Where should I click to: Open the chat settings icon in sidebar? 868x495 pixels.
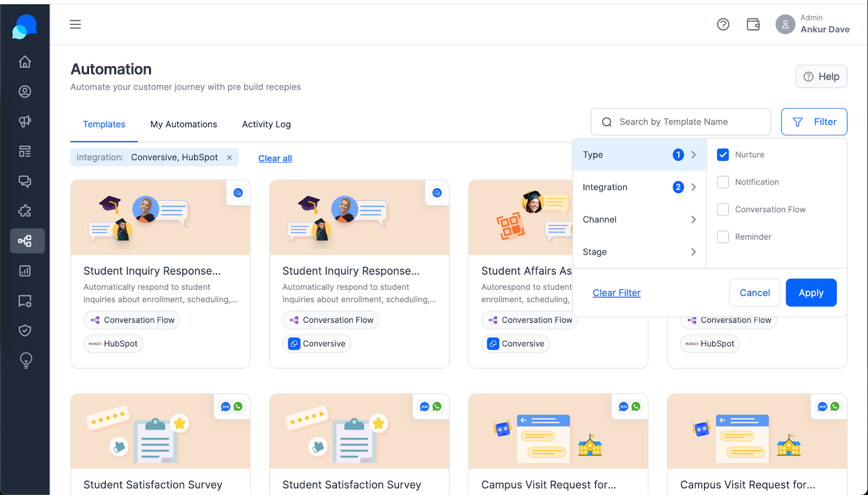pyautogui.click(x=25, y=301)
